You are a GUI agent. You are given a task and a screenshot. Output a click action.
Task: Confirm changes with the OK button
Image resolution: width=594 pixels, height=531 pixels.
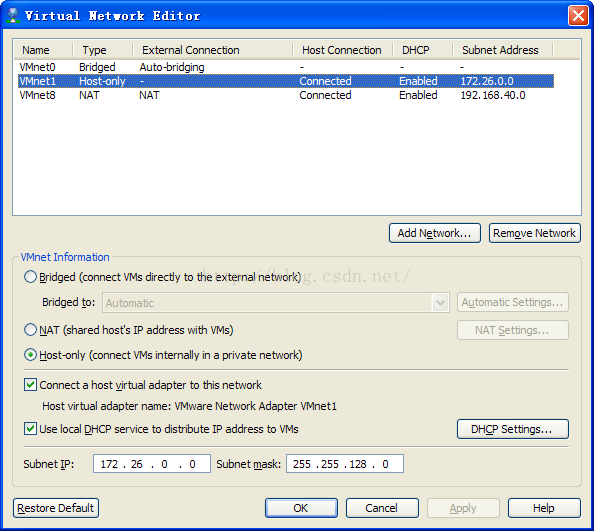[x=301, y=508]
